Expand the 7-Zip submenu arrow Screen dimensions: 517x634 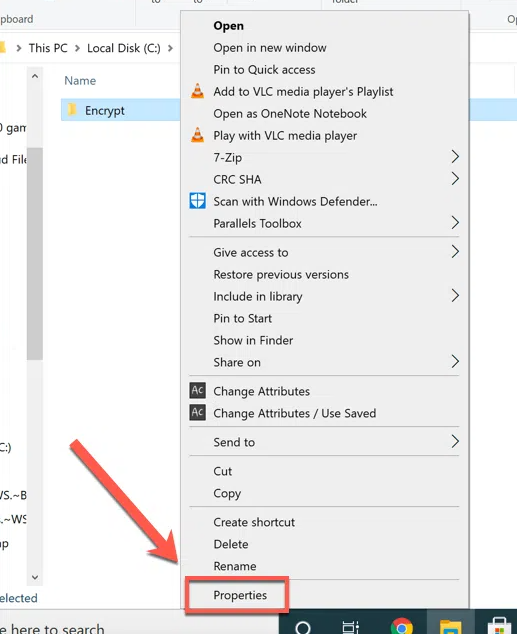[x=455, y=156]
